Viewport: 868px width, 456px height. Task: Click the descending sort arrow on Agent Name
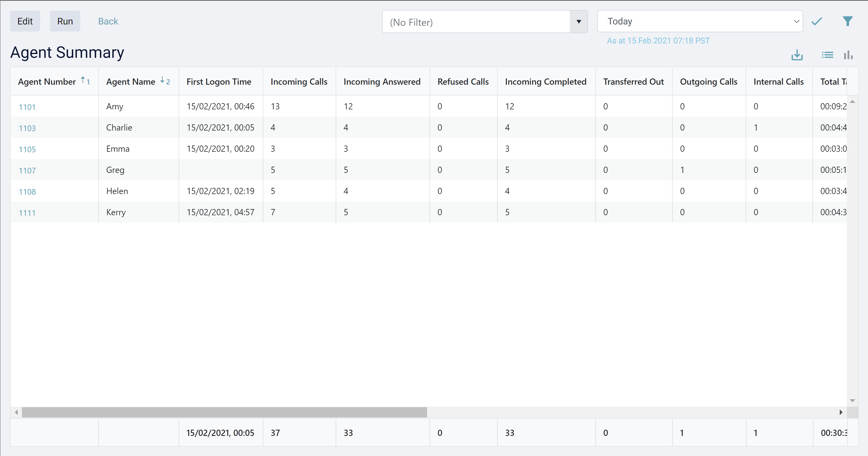point(163,81)
